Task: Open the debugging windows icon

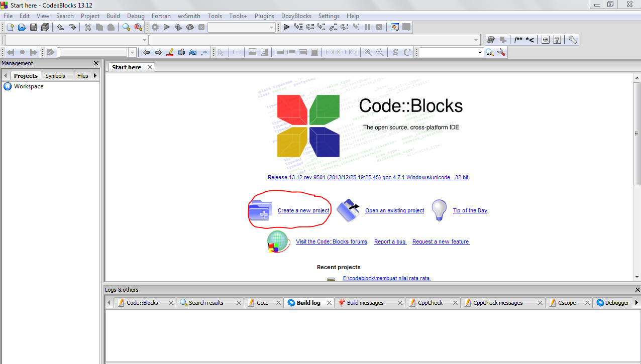Action: pyautogui.click(x=395, y=27)
